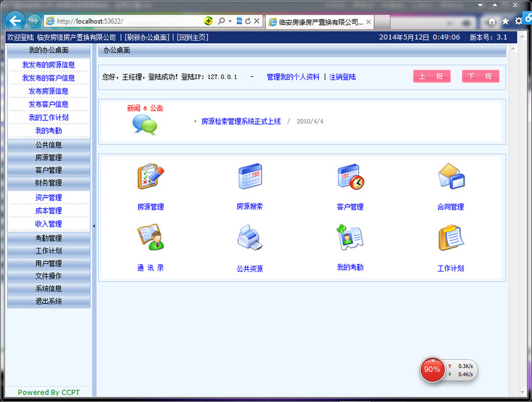Open the 工作计划 notepad icon
Screen dimensions: 532x402
(x=451, y=238)
